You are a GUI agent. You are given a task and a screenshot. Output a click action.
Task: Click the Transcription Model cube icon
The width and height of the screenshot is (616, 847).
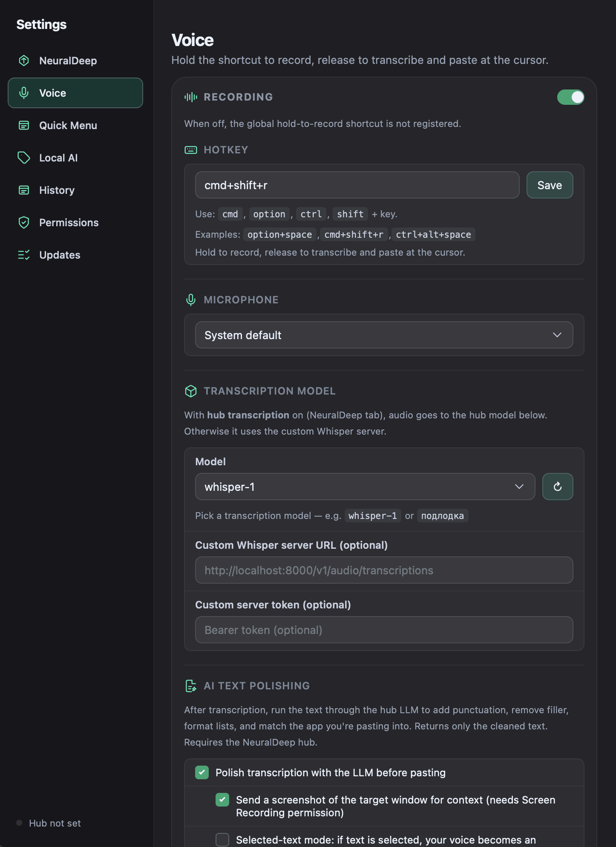click(x=191, y=391)
